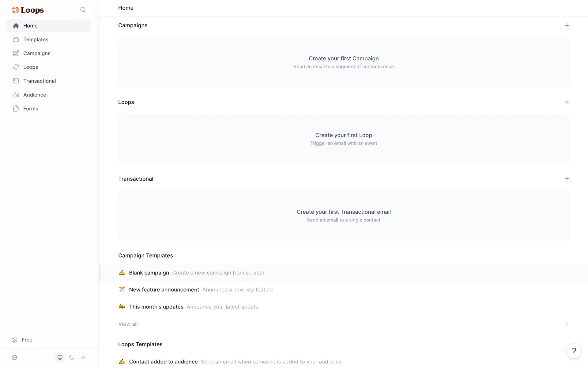Choose New feature announcement template

coord(164,290)
